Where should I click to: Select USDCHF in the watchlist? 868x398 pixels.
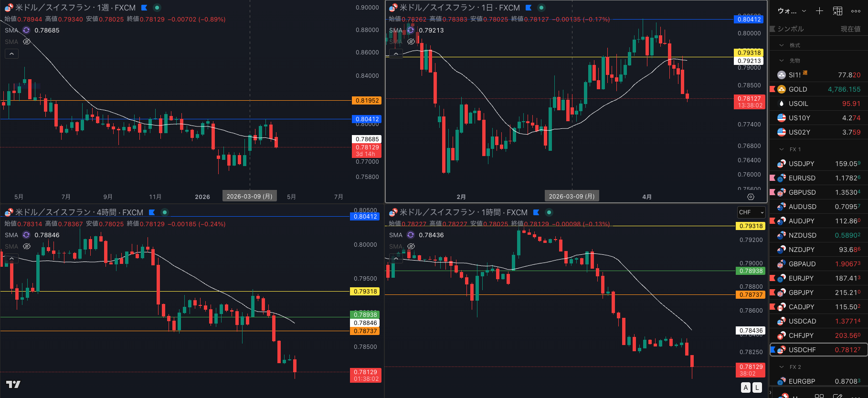819,350
